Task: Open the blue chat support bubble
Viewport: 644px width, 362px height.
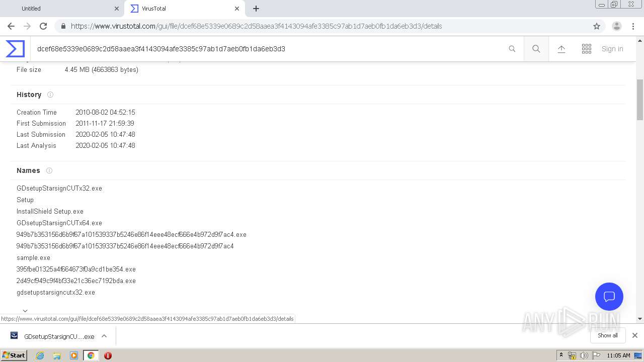Action: [x=609, y=297]
